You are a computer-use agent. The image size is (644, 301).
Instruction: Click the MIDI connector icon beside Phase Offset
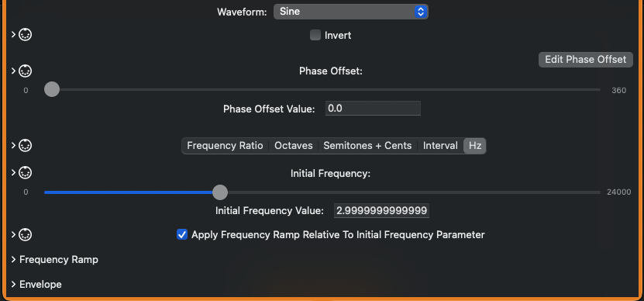[26, 71]
